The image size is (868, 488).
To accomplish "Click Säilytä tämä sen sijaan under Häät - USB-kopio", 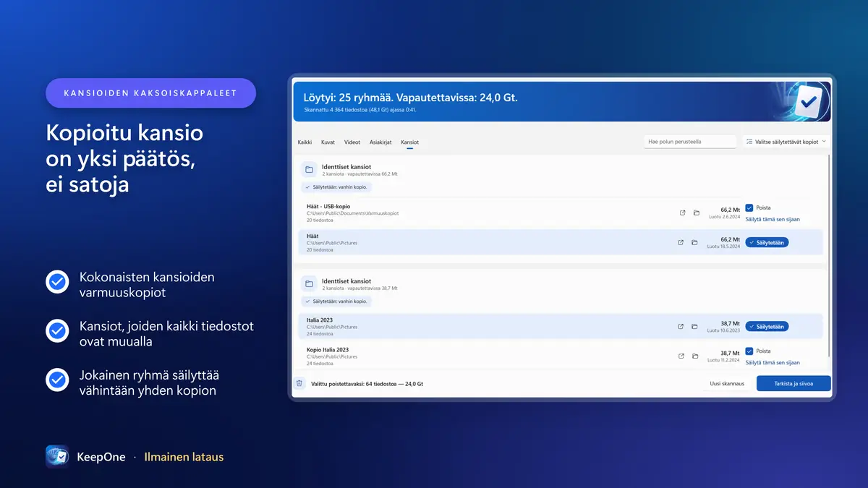I will [x=773, y=219].
